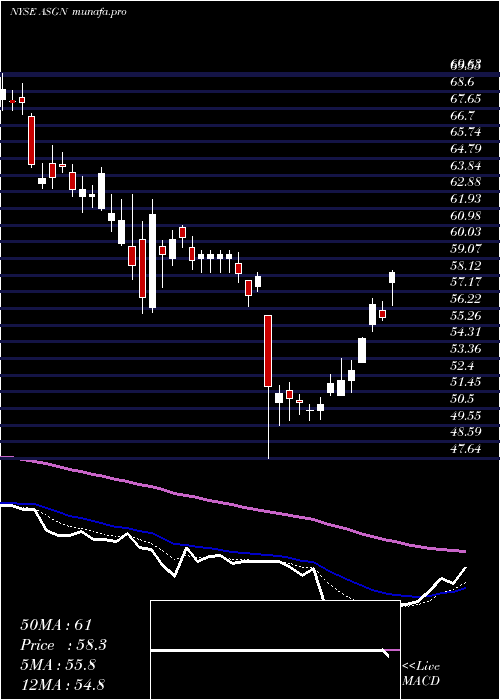The image size is (500, 700).
Task: Select the 67.65 price axis label
Action: coord(465,99)
